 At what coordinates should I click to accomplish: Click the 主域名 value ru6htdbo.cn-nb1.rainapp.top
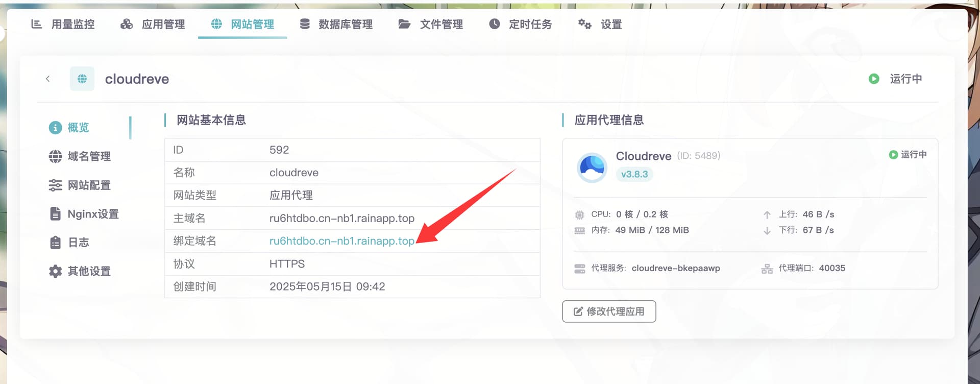point(342,218)
